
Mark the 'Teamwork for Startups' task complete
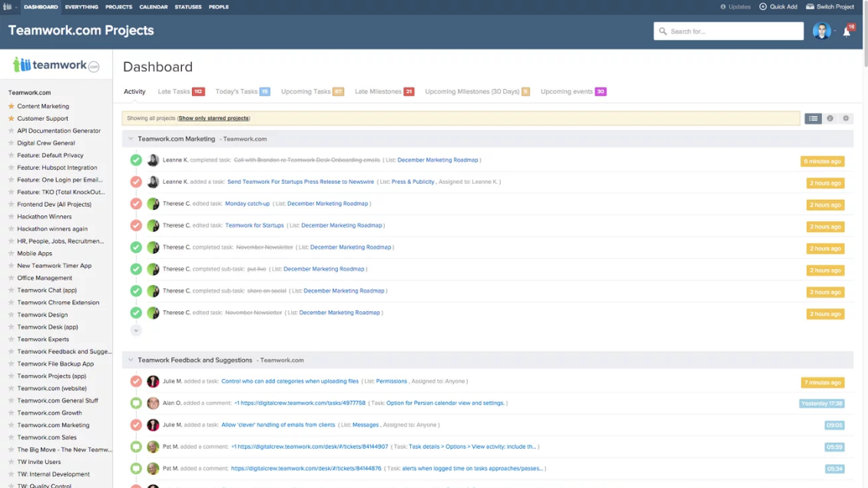[x=137, y=226]
